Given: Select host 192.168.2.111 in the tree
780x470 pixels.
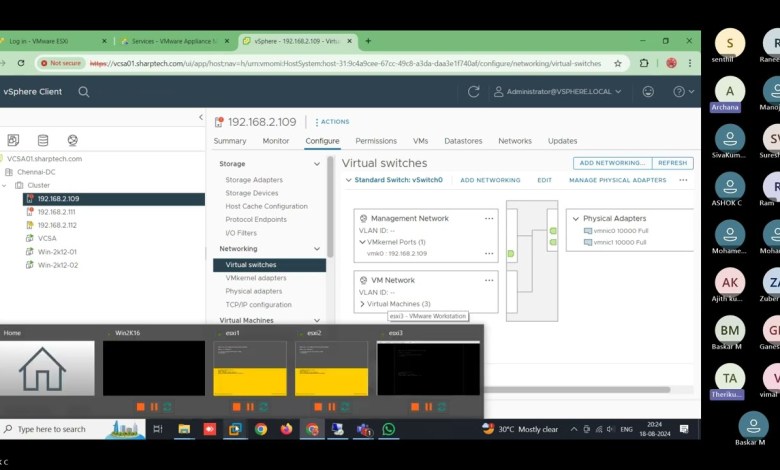Looking at the screenshot, I should (x=56, y=212).
